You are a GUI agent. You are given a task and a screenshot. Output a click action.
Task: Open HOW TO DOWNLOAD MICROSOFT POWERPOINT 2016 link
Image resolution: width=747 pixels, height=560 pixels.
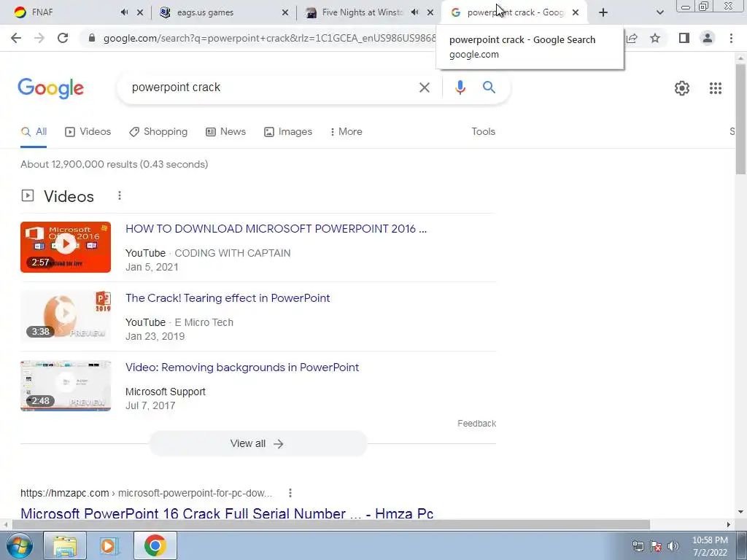[x=276, y=229]
